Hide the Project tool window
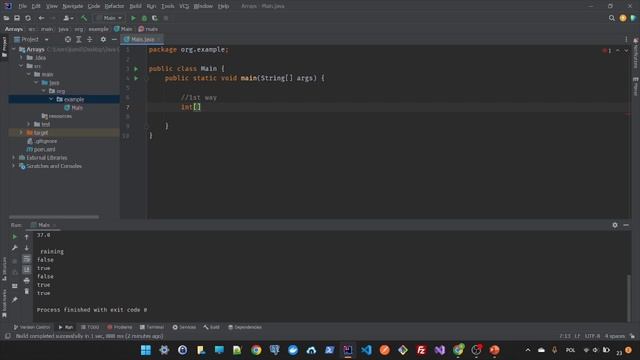The width and height of the screenshot is (640, 360). (x=114, y=39)
